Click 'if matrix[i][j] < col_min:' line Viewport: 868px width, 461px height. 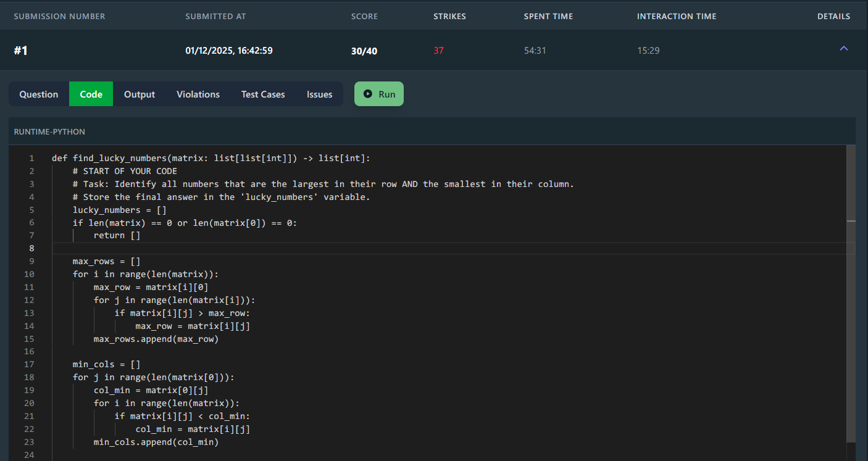(182, 417)
